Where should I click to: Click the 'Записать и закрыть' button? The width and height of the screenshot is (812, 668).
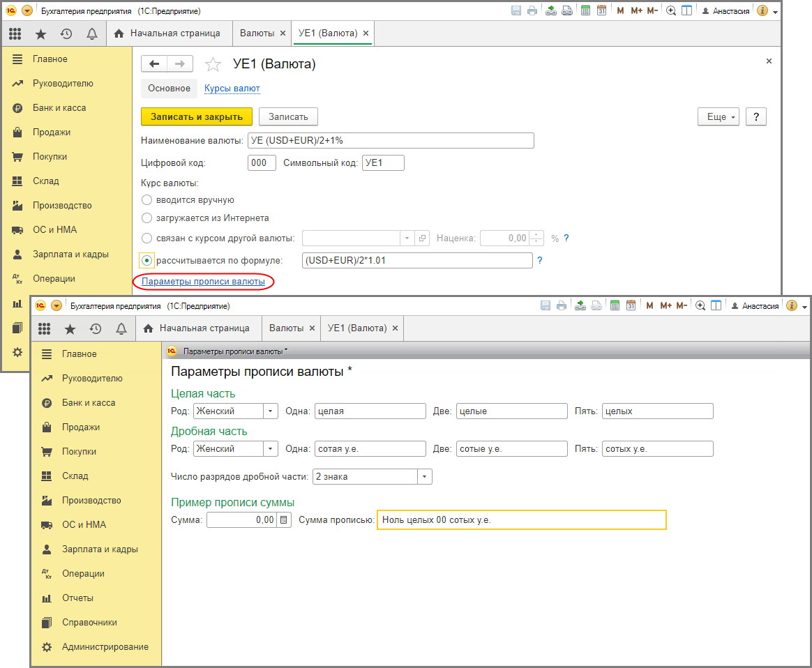pyautogui.click(x=197, y=117)
